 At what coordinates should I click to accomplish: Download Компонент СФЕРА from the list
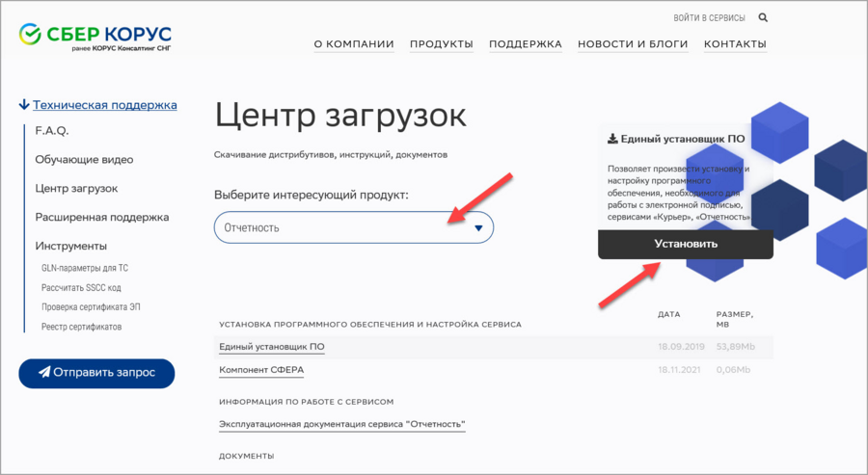click(261, 370)
